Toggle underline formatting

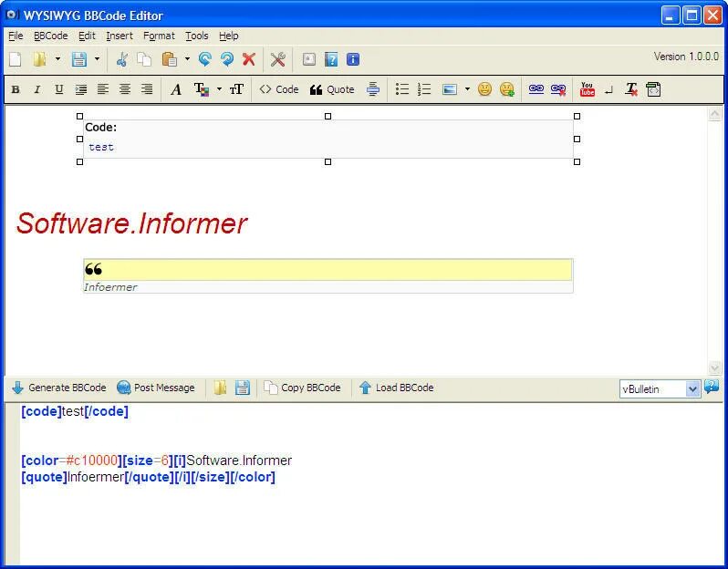(x=58, y=89)
